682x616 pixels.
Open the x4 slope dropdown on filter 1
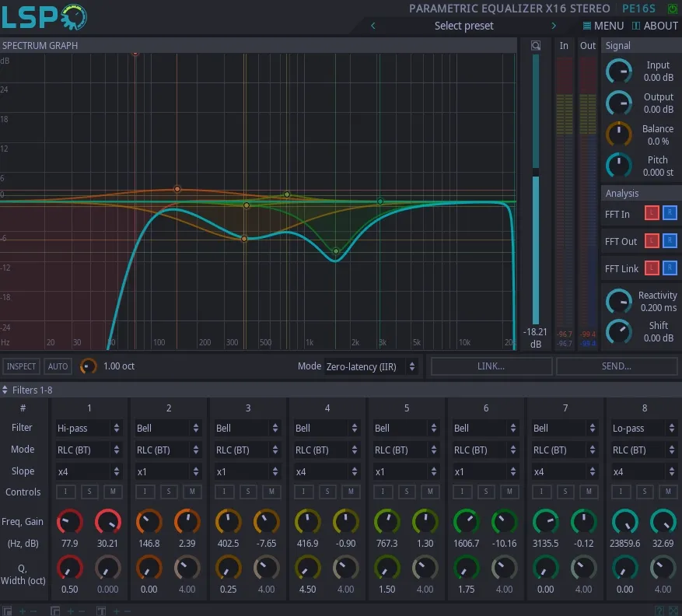tap(89, 471)
